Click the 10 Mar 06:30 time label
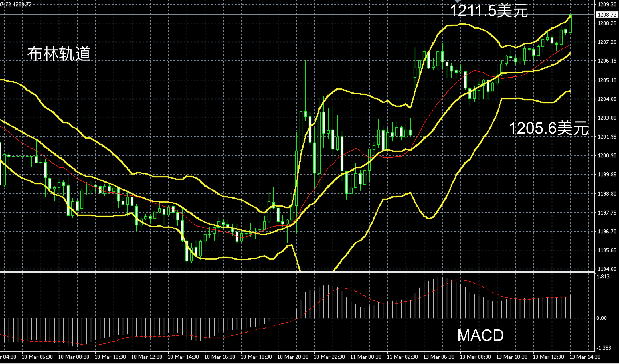Viewport: 619px width, 364px height. coord(37,357)
